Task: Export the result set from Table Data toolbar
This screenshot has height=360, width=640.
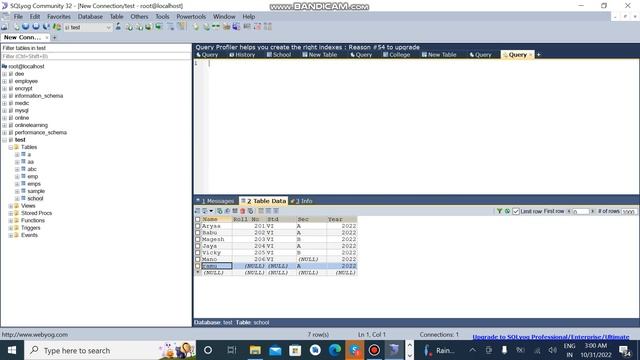Action: pos(198,211)
